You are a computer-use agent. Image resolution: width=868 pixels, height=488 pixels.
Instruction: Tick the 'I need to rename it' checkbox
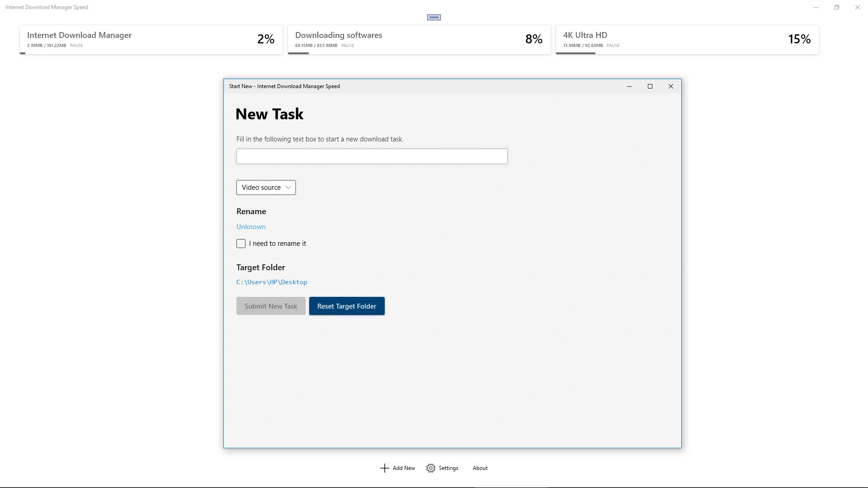coord(241,244)
